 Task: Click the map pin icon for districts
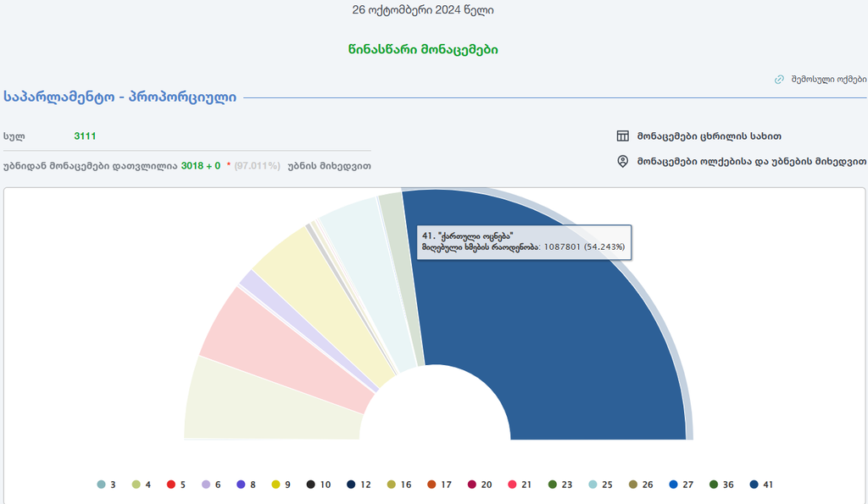click(x=623, y=162)
